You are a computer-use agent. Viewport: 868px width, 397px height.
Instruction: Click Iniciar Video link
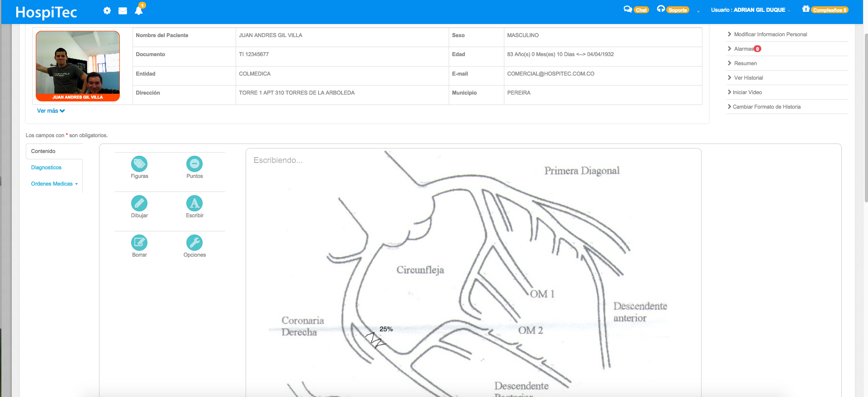pos(747,92)
